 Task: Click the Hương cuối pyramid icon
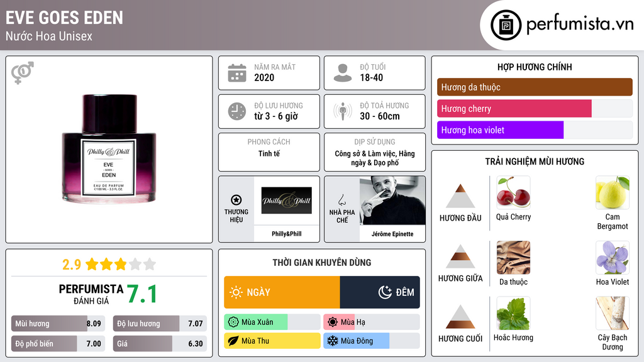tap(460, 317)
